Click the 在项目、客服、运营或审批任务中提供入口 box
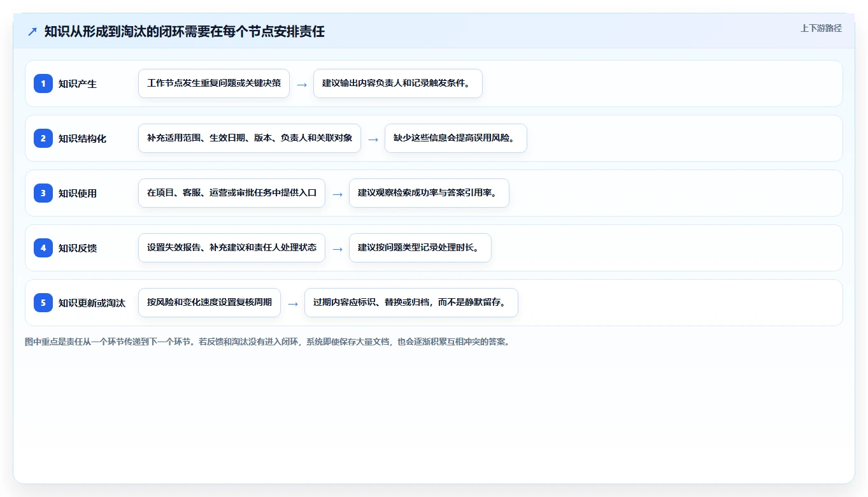This screenshot has height=497, width=868. (x=232, y=193)
